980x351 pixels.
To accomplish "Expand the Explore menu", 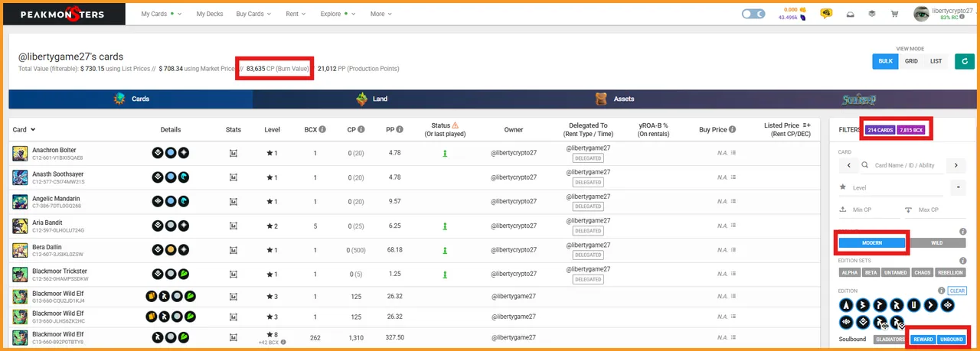I will click(339, 14).
